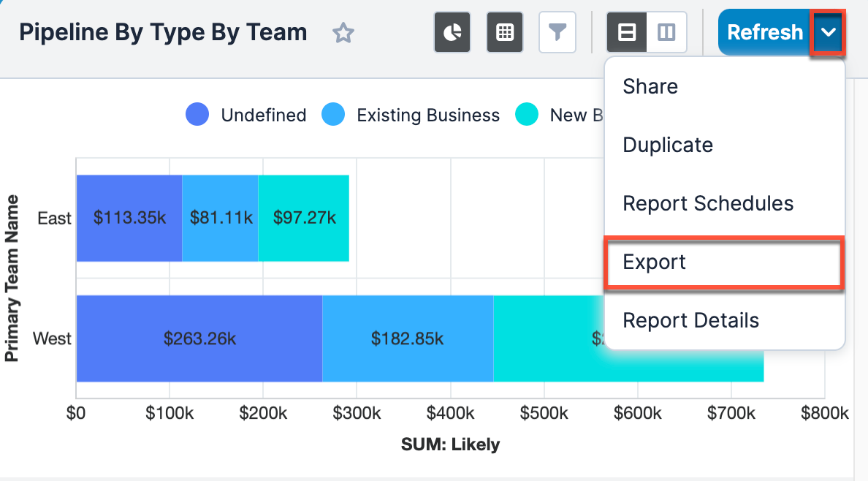Image resolution: width=868 pixels, height=481 pixels.
Task: Open Report Details menu entry
Action: [690, 320]
